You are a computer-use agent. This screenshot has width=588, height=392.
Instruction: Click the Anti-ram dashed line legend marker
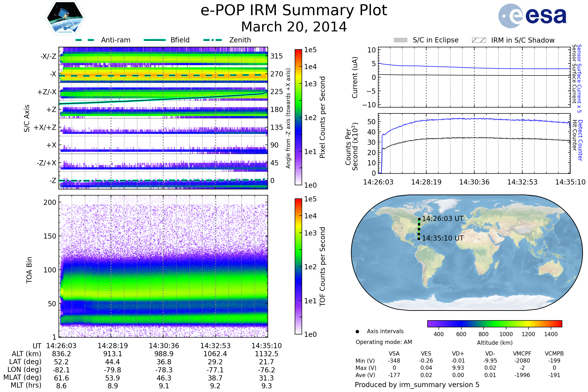pos(85,40)
